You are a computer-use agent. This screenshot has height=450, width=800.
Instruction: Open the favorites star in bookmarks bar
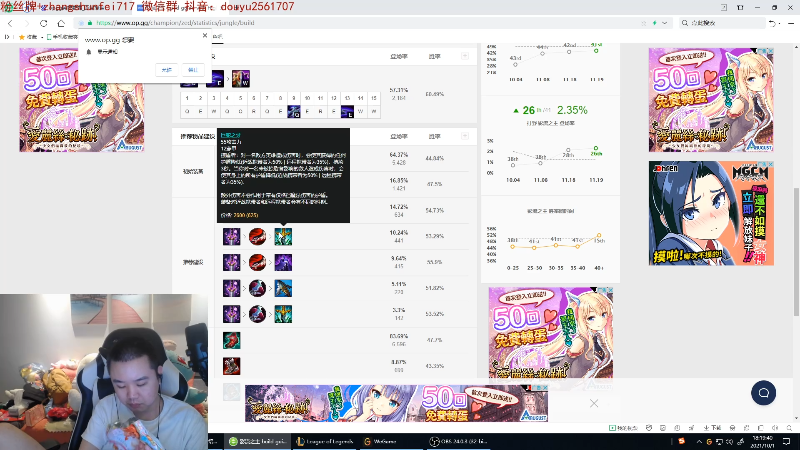pyautogui.click(x=21, y=37)
